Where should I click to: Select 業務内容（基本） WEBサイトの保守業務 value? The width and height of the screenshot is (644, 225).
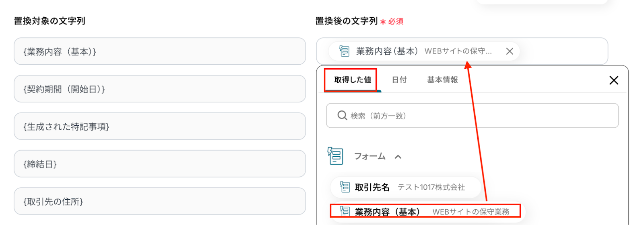click(470, 212)
